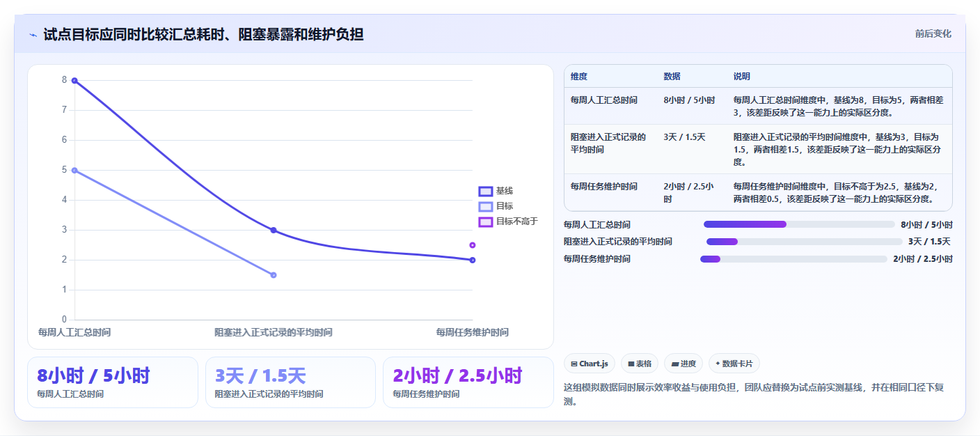Viewport: 980px width, 436px height.
Task: Select the 每周任务维护时间 progress bar
Action: pos(793,259)
